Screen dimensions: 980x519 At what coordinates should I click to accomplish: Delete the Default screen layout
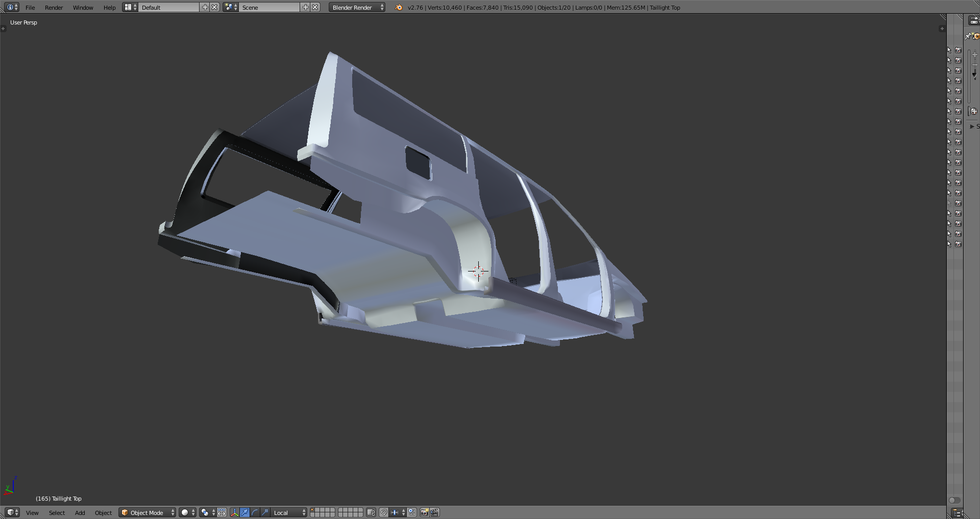(x=215, y=7)
